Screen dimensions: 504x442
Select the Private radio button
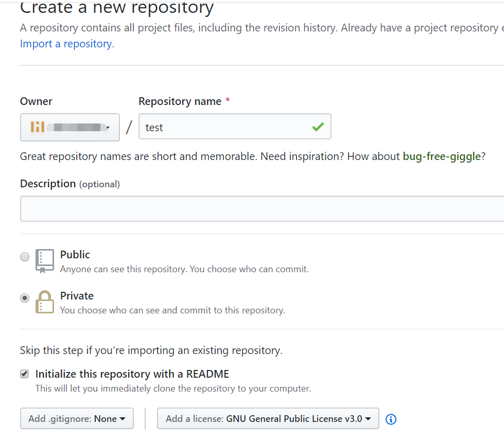[25, 298]
